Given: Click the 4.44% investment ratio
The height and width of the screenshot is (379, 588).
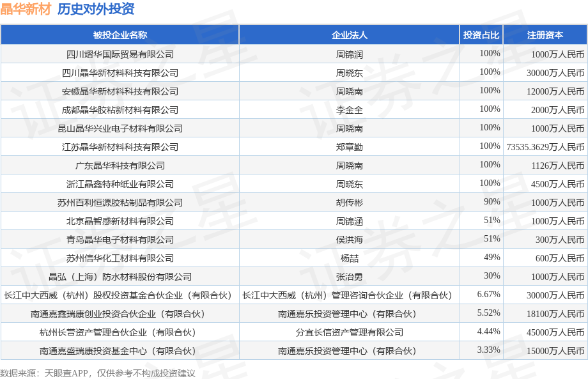Looking at the screenshot, I should 489,332.
